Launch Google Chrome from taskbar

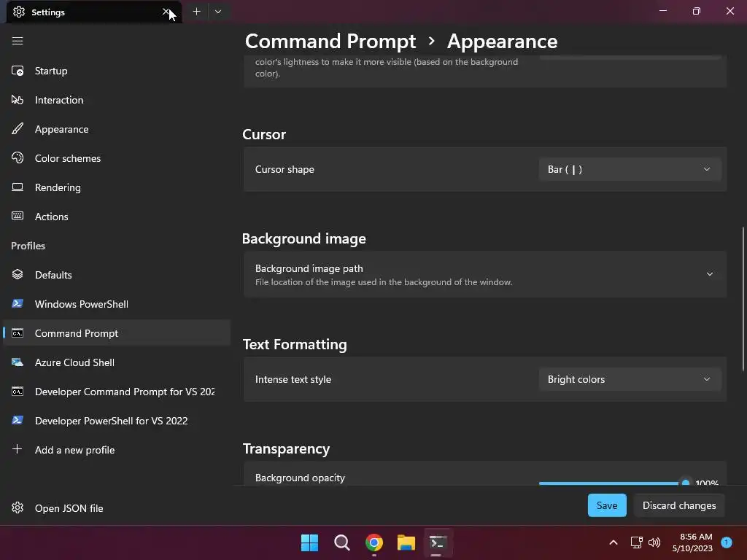point(374,542)
